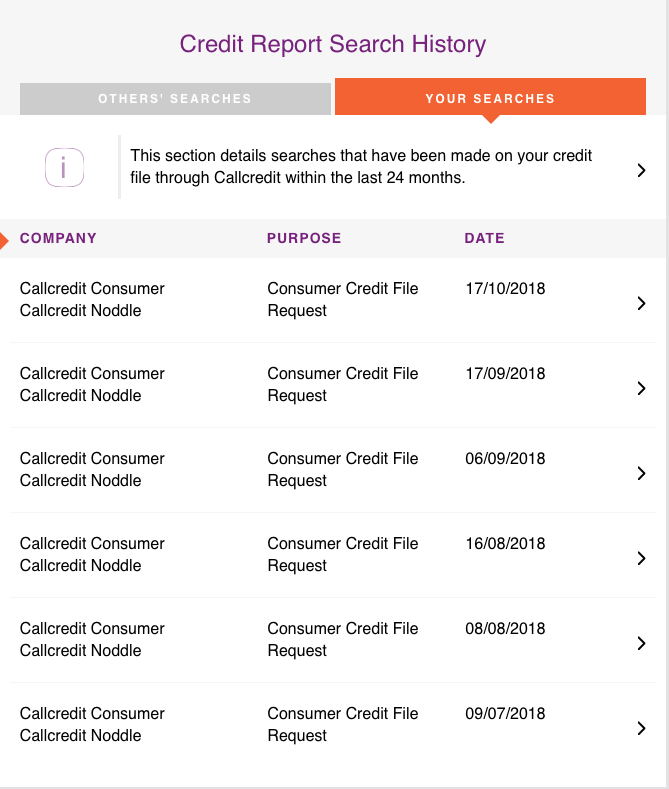Open the 06/09/2018 search entry chevron
Image resolution: width=669 pixels, height=789 pixels.
point(641,473)
